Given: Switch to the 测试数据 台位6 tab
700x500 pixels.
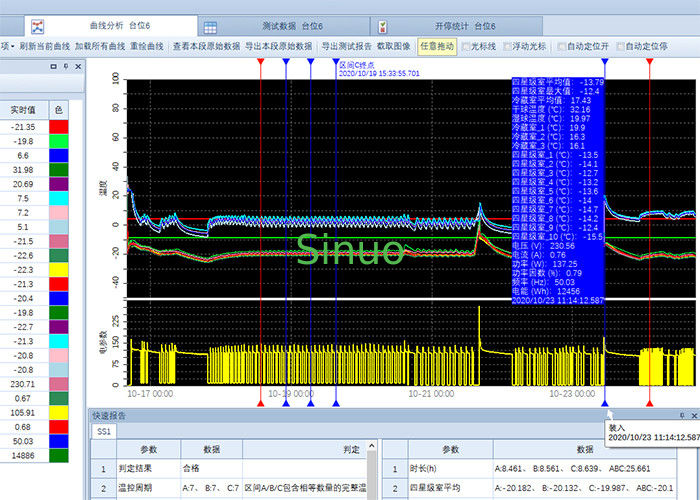Looking at the screenshot, I should point(287,25).
